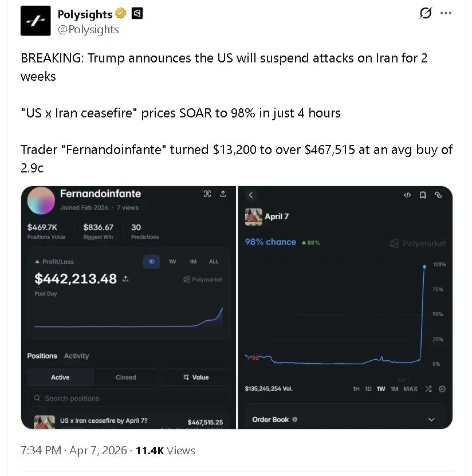Select the 1D profit/loss range
The height and width of the screenshot is (476, 472).
pos(152,262)
